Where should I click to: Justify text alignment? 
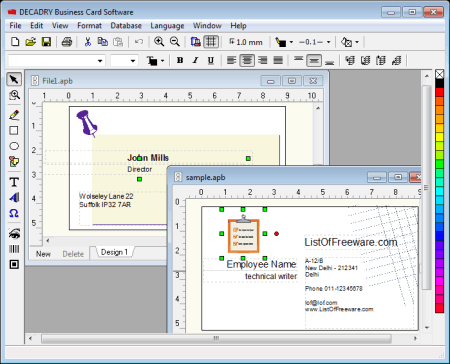point(278,60)
